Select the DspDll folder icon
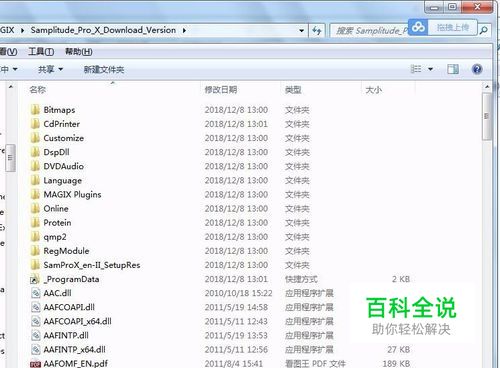 point(35,152)
